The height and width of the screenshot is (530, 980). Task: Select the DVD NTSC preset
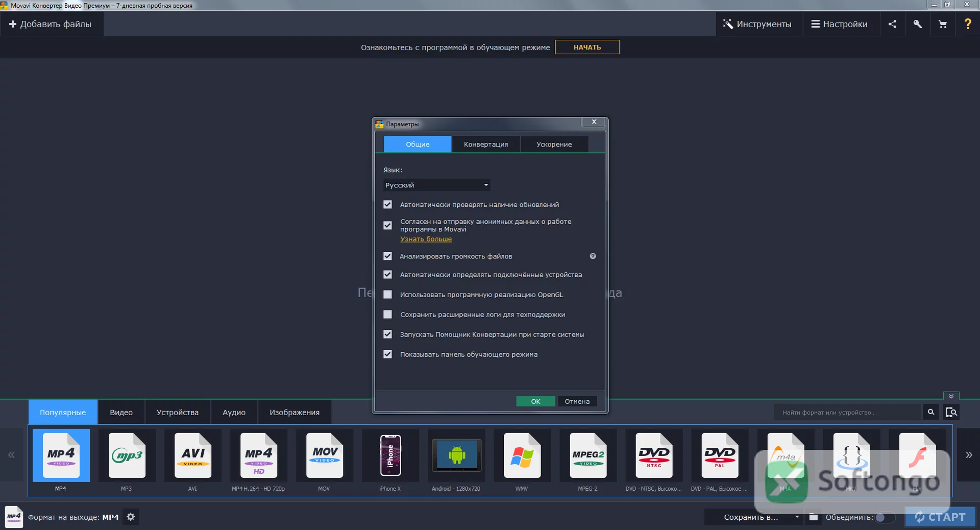(x=654, y=455)
